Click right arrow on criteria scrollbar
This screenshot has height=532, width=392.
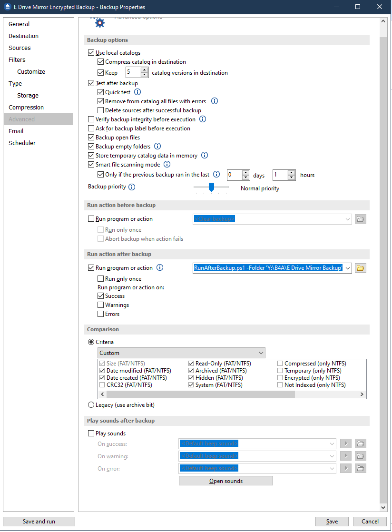362,394
